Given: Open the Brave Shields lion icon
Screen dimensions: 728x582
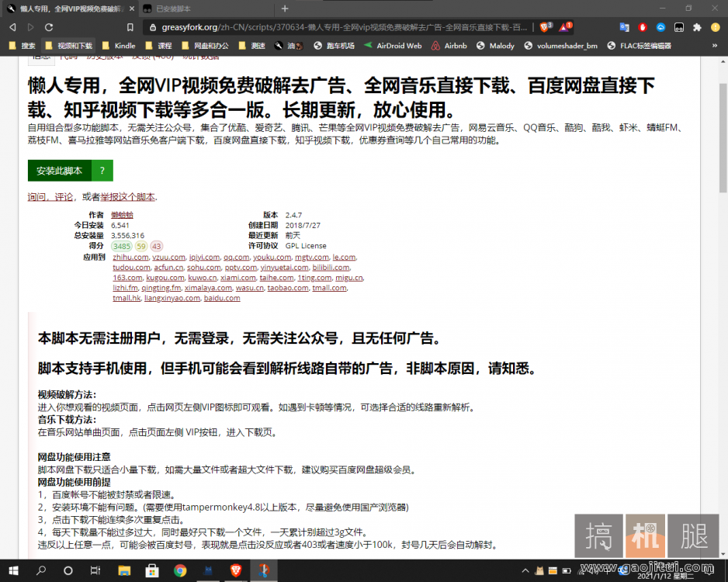Looking at the screenshot, I should [546, 27].
